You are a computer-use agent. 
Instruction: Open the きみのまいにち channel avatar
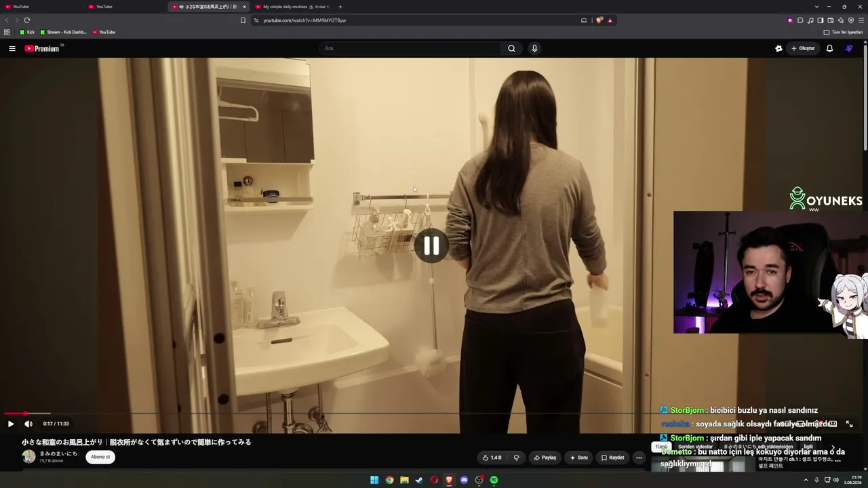[x=28, y=457]
